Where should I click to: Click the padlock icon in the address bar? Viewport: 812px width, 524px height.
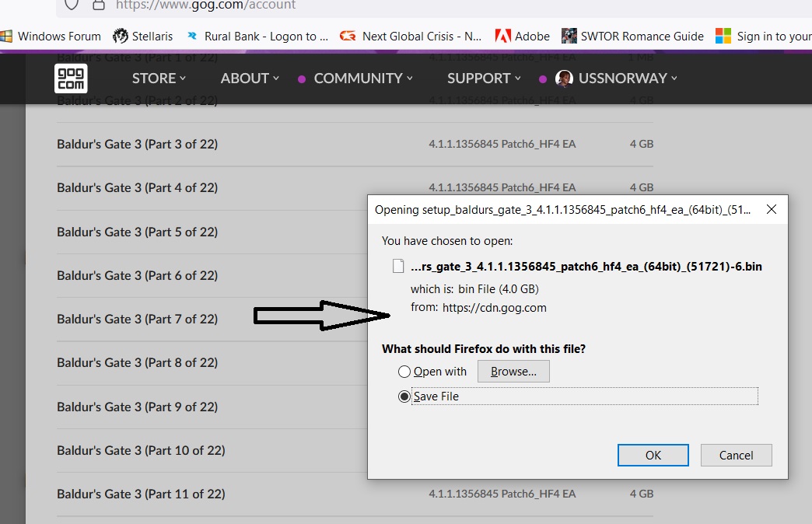click(99, 5)
